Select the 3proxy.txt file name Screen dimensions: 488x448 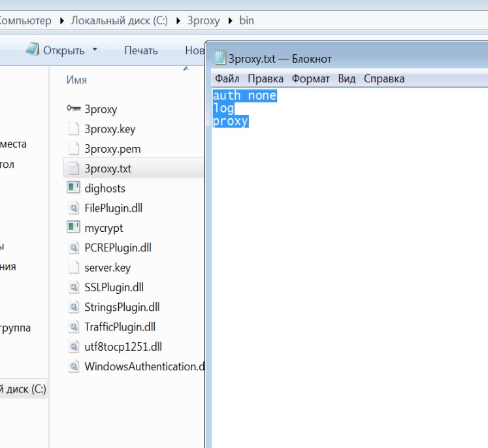point(108,168)
